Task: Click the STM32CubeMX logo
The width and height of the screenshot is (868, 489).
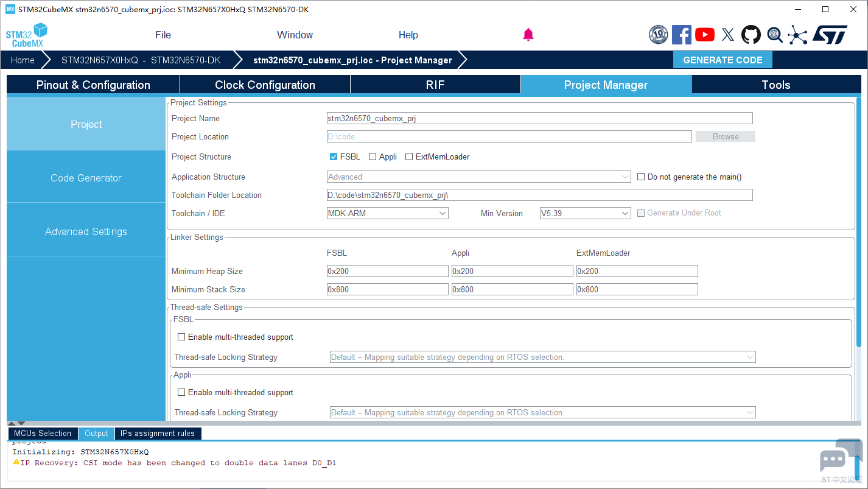Action: tap(27, 35)
